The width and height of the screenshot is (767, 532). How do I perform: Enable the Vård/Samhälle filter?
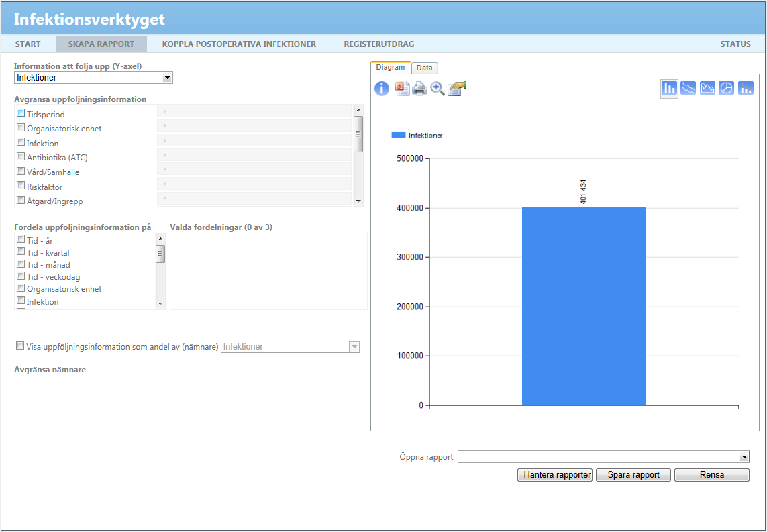21,171
